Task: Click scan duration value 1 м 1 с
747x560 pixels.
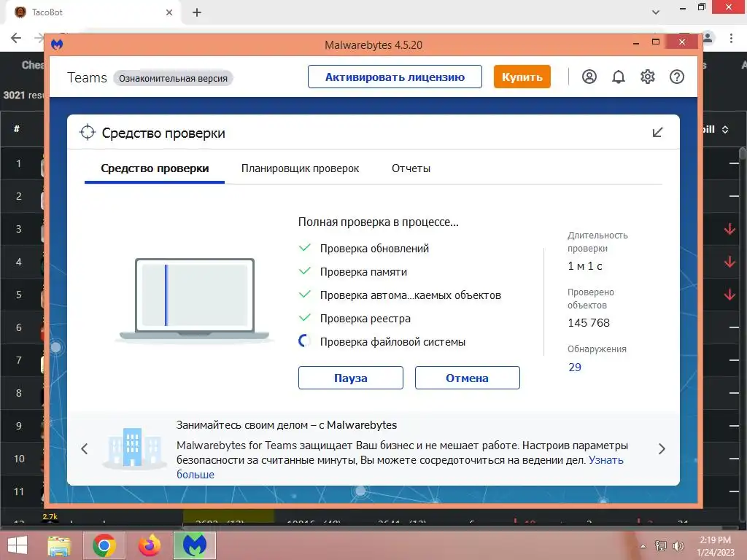Action: tap(584, 266)
